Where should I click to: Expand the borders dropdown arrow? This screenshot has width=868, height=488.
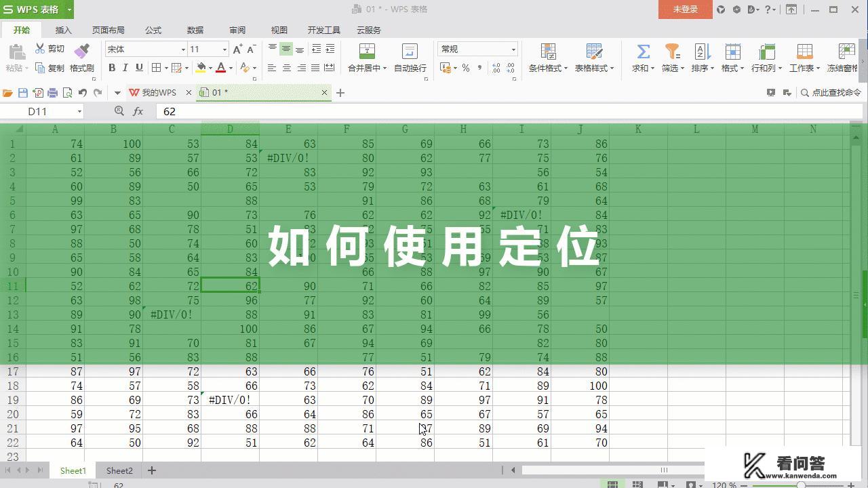click(166, 68)
